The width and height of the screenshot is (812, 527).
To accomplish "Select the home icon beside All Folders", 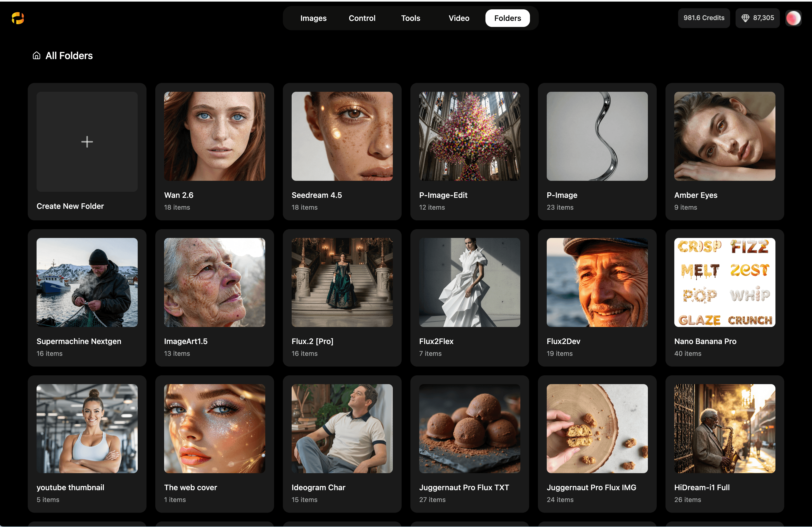I will pos(36,55).
